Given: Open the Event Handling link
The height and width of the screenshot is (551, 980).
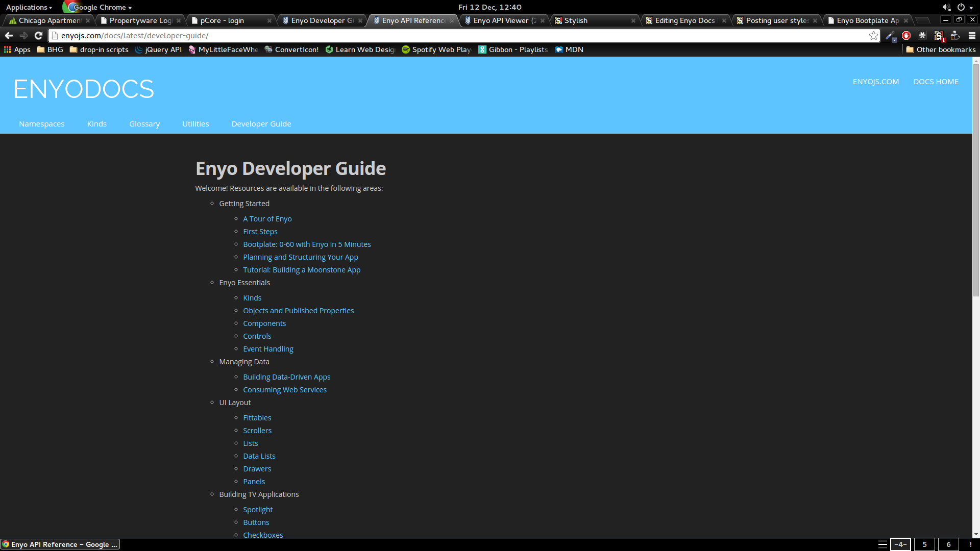Looking at the screenshot, I should (x=268, y=349).
